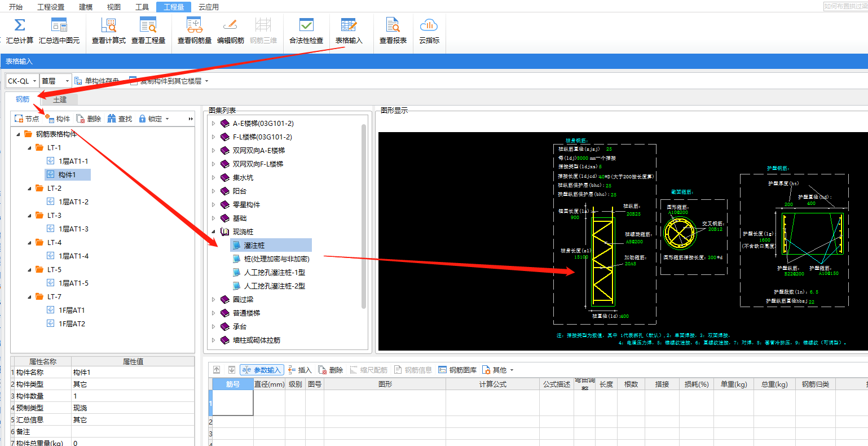
Task: Select 桩(处理加密与非加密) item
Action: [271, 259]
